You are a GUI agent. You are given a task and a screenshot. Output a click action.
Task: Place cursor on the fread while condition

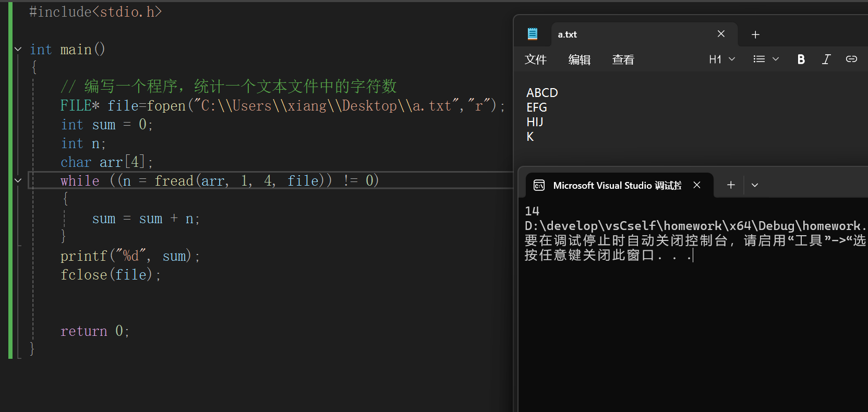[x=220, y=180]
